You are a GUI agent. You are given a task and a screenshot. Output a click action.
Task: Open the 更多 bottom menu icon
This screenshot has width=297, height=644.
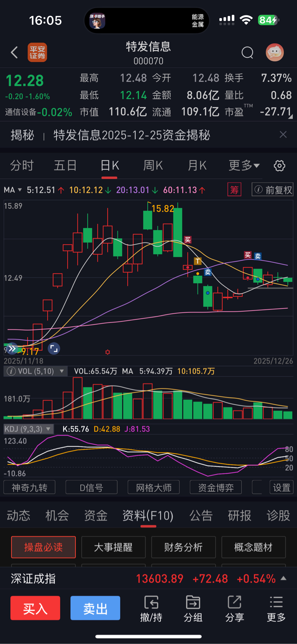[276, 609]
